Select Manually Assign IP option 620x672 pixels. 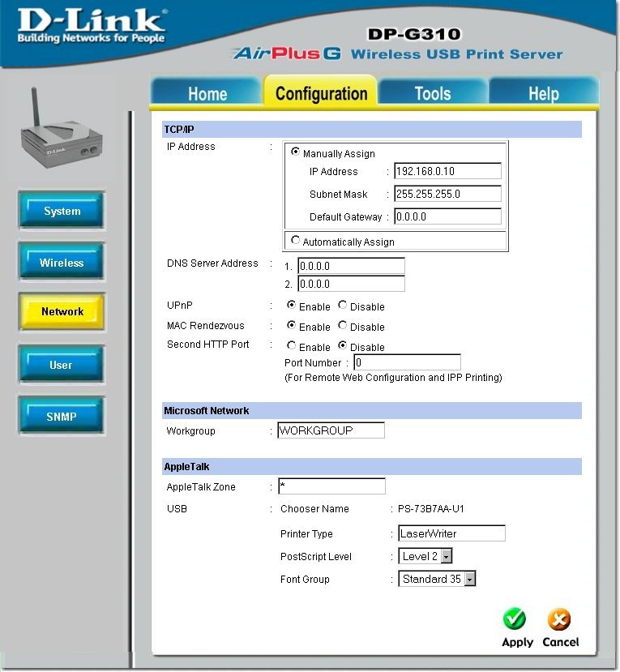295,152
